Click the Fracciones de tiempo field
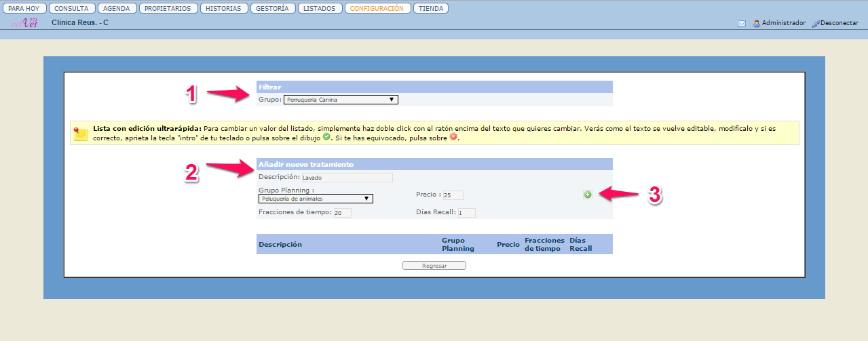The width and height of the screenshot is (868, 341). pyautogui.click(x=341, y=213)
